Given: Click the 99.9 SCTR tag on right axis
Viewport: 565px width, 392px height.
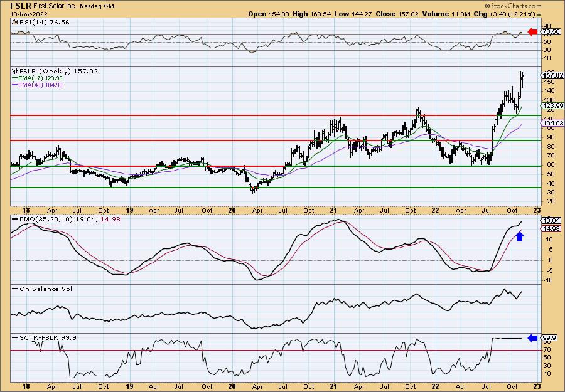Looking at the screenshot, I should click(550, 338).
